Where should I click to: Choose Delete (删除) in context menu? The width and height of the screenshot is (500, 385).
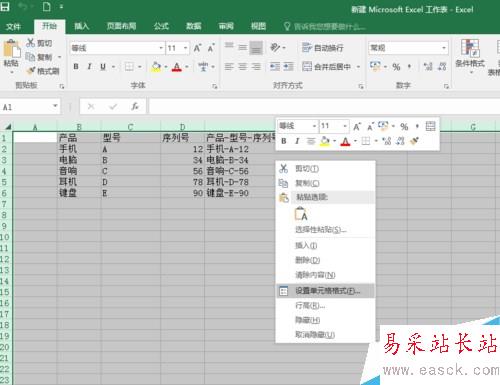point(325,260)
